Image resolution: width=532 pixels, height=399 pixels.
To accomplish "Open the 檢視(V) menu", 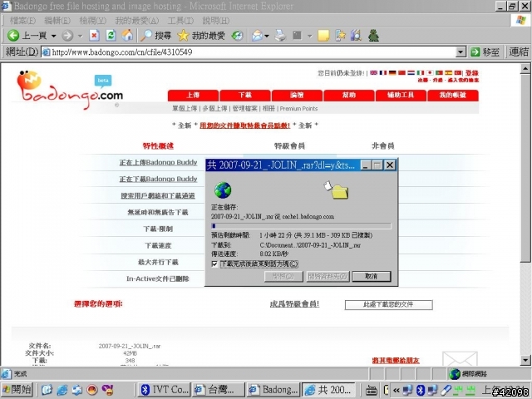I will tap(92, 21).
